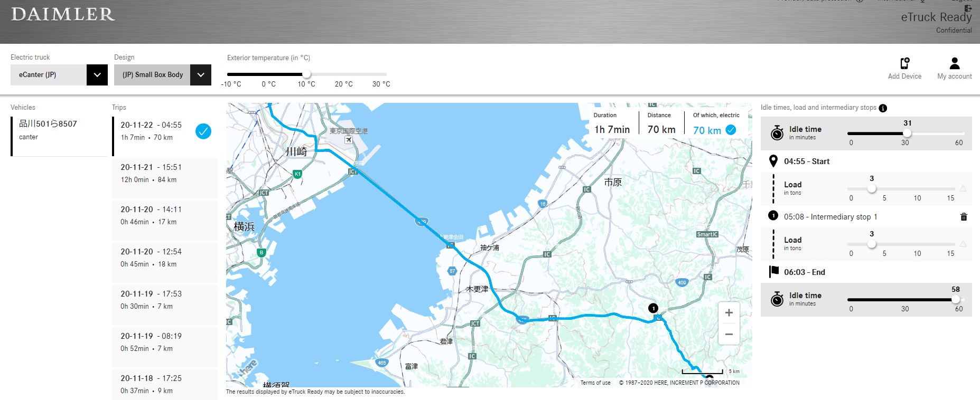Expand the Electric truck eCanter dropdown
This screenshot has height=400, width=980.
coord(97,75)
